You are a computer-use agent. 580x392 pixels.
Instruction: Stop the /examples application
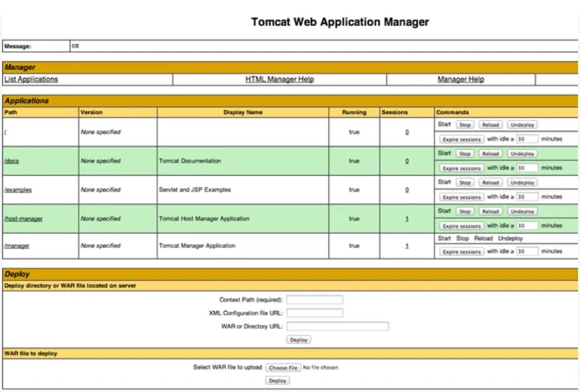coord(465,182)
